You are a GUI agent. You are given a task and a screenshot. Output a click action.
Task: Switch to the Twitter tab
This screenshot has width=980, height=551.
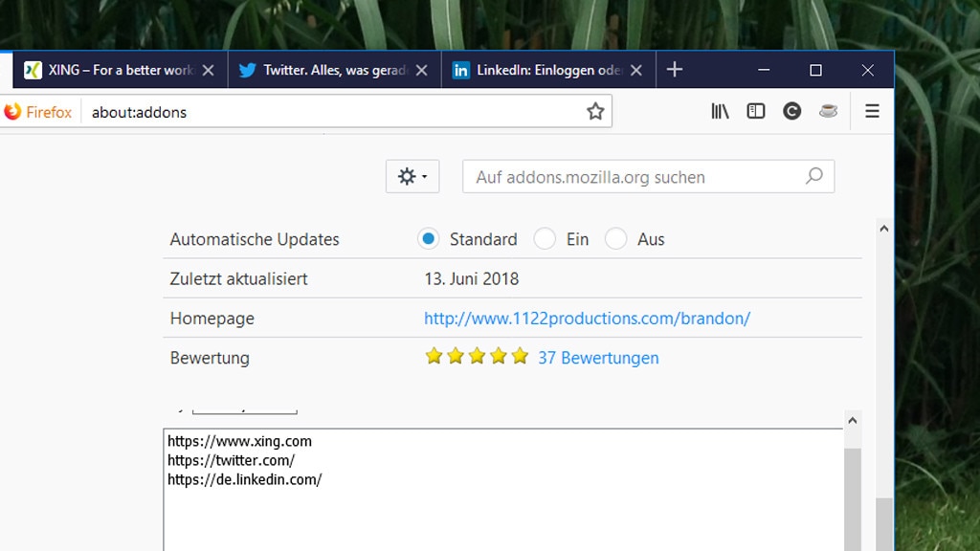point(325,71)
